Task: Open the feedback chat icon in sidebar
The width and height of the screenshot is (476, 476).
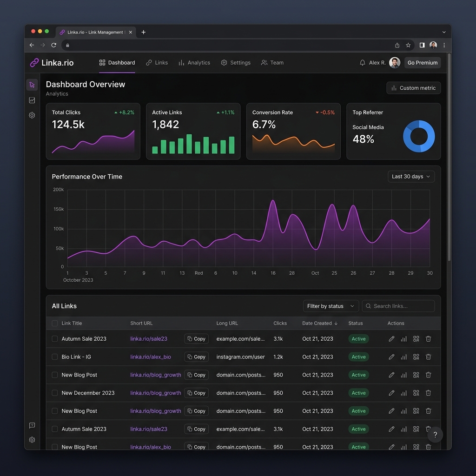Action: (x=32, y=425)
